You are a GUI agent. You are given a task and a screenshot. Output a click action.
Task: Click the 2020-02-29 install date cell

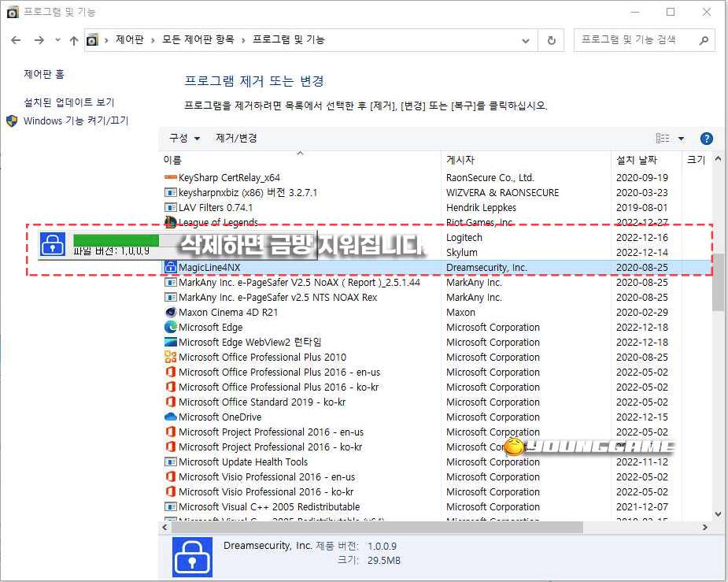(x=641, y=312)
